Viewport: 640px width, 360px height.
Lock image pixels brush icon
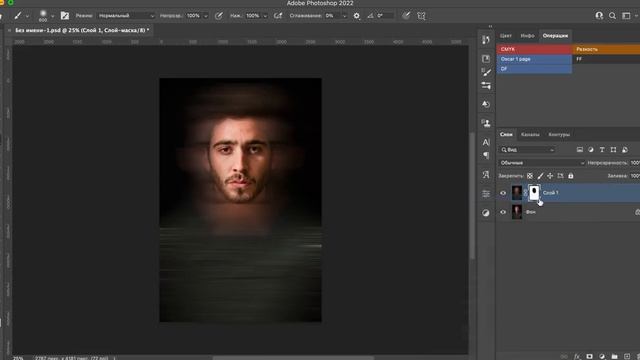pyautogui.click(x=540, y=176)
